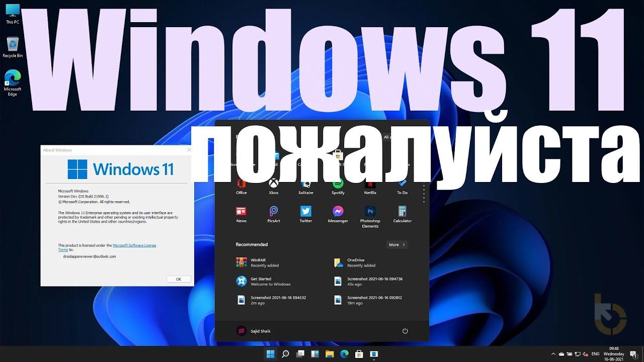Open Microsoft Store from the taskbar
The width and height of the screenshot is (644, 362).
[x=359, y=354]
